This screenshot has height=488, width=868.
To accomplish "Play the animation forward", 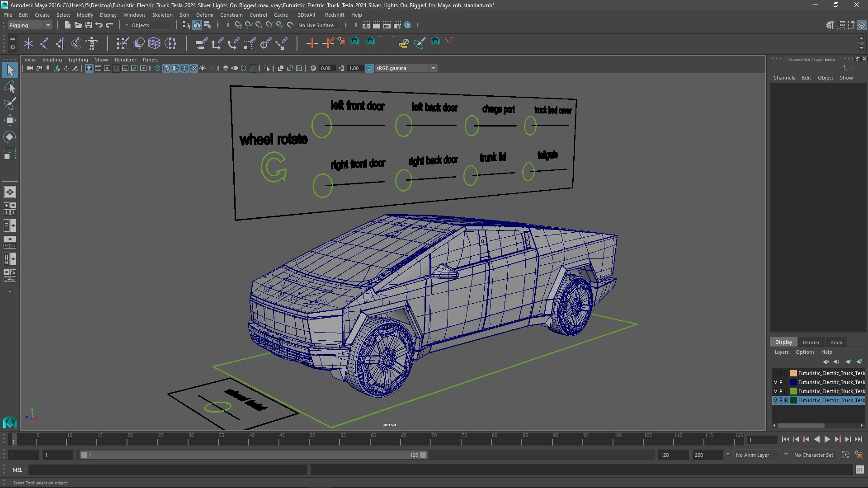I will tap(827, 439).
